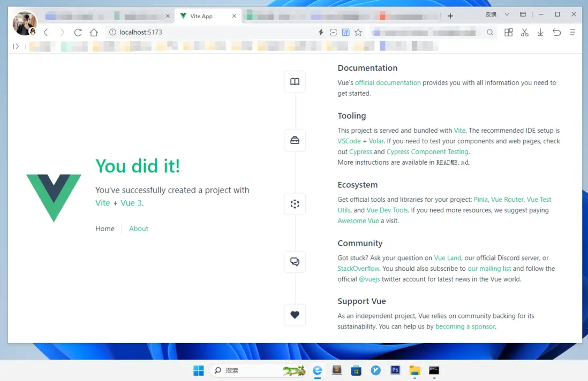Open the Cypress Component Testing link

coord(427,152)
